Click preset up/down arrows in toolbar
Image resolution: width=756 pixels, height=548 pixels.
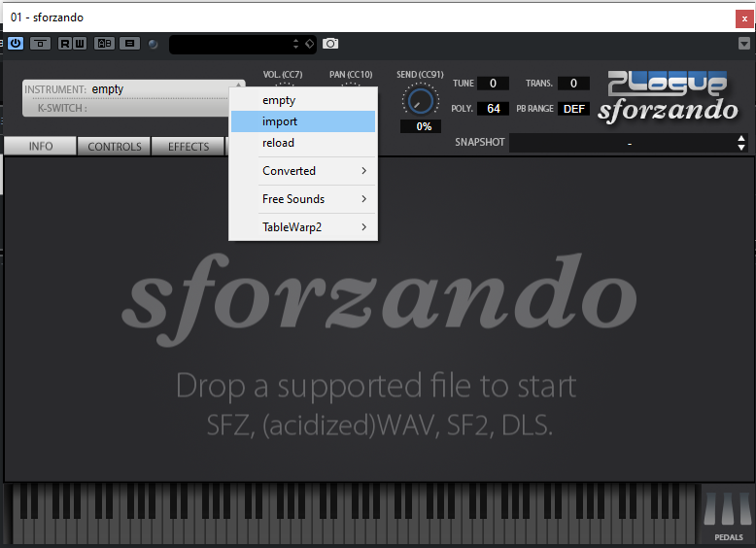pos(295,44)
